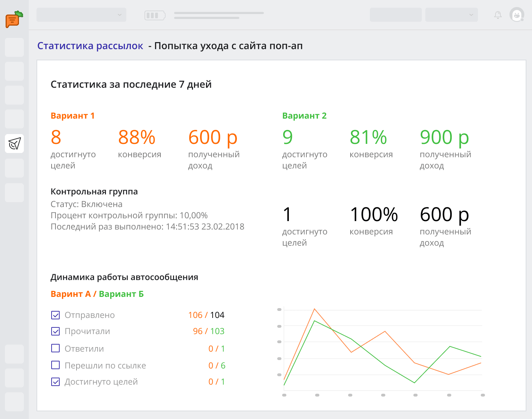532x419 pixels.
Task: Click the 900 р income value
Action: [x=444, y=138]
